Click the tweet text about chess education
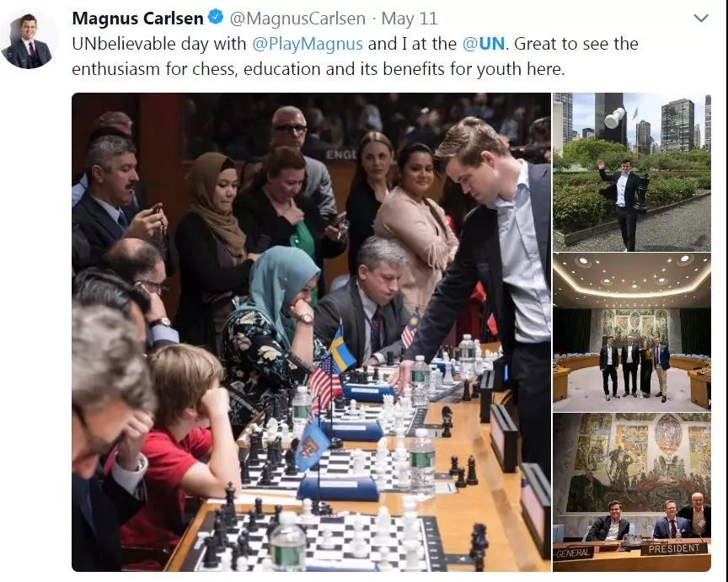The height and width of the screenshot is (582, 728). [356, 56]
